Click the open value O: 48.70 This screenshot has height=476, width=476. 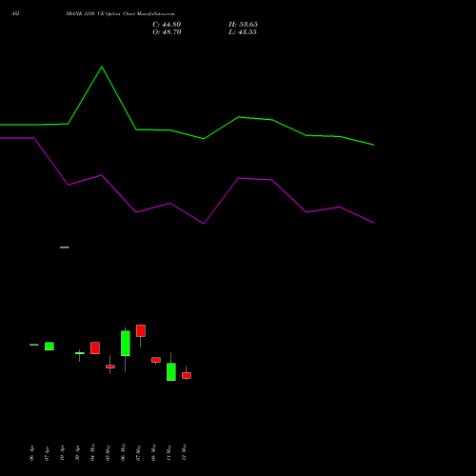tap(167, 32)
